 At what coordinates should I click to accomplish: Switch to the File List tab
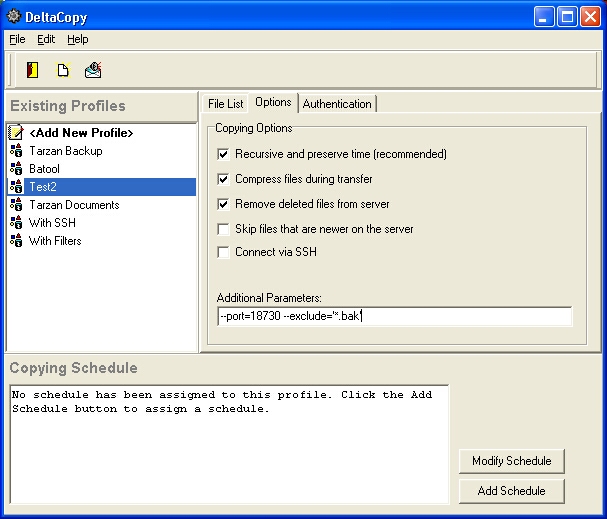click(x=225, y=104)
